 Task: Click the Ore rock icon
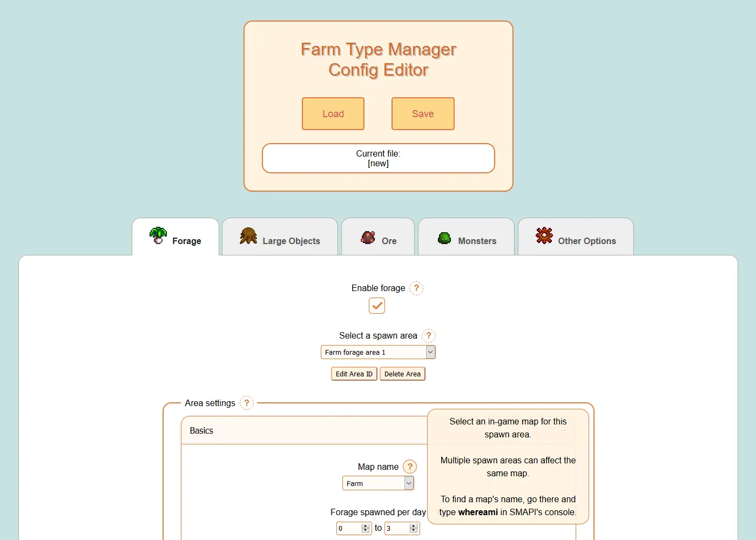pyautogui.click(x=368, y=237)
